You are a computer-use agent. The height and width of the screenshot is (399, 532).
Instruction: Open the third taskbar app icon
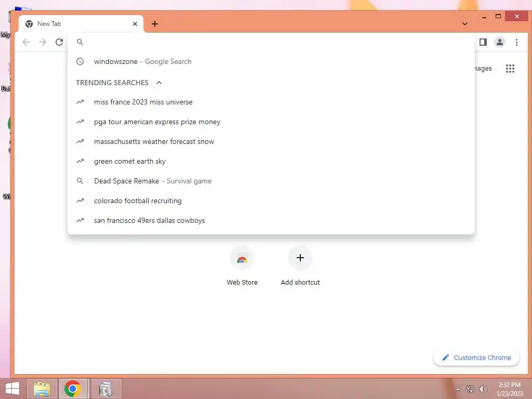tap(106, 389)
